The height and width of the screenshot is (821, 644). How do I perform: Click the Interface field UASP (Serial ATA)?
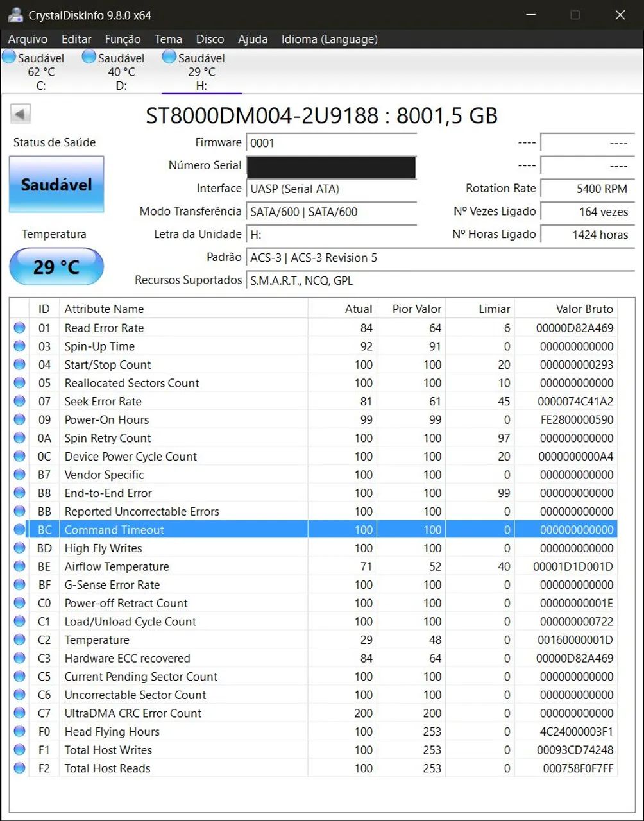332,189
